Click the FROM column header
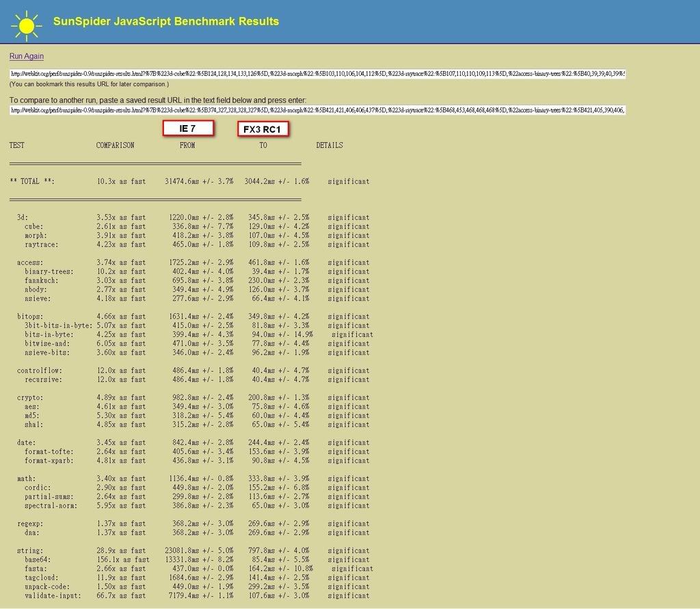The image size is (700, 609). pos(187,146)
